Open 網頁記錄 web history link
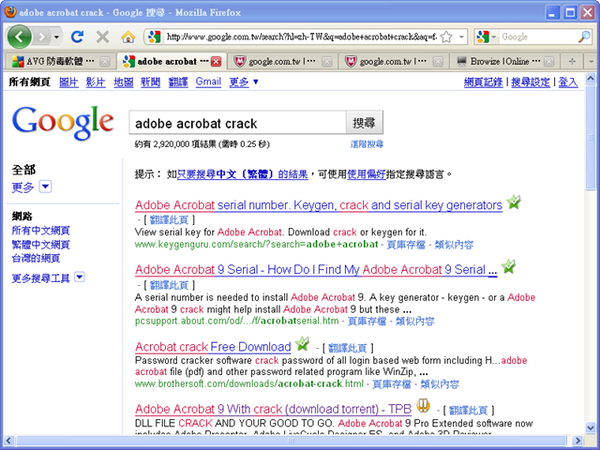The width and height of the screenshot is (600, 450). 483,82
